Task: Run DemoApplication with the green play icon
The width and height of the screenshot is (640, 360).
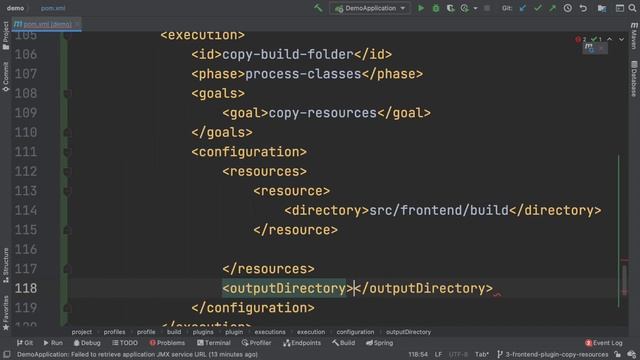Action: pyautogui.click(x=420, y=8)
